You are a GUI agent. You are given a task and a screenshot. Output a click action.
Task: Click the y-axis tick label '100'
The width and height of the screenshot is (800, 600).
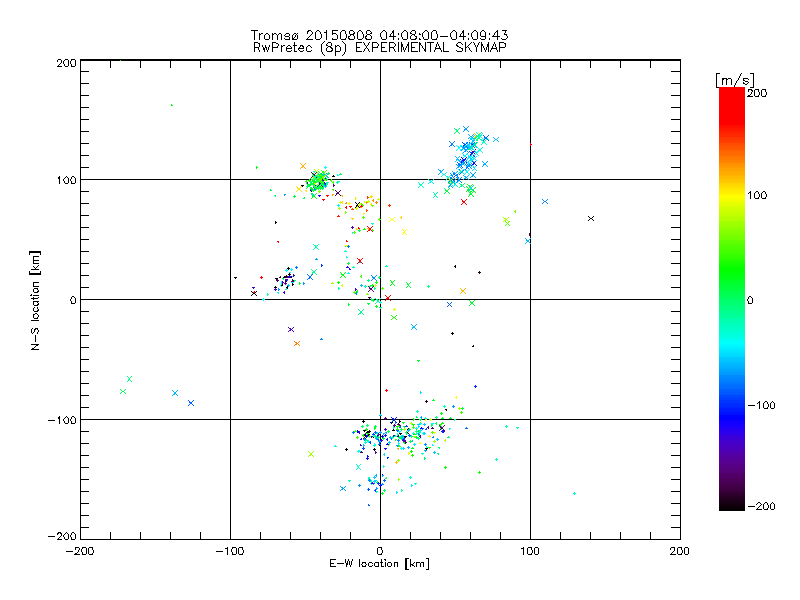coord(66,180)
